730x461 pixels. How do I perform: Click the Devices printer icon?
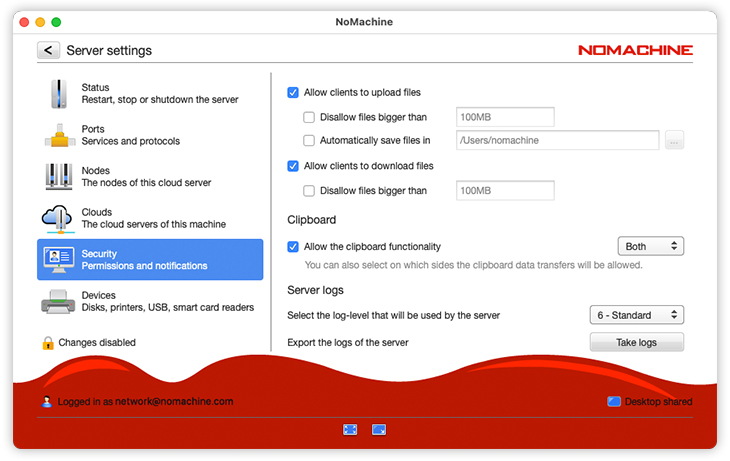pos(59,301)
